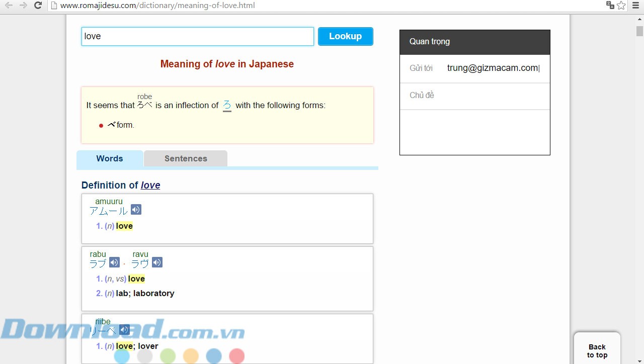The height and width of the screenshot is (364, 644).
Task: Click the underlined love definition link
Action: pos(150,185)
